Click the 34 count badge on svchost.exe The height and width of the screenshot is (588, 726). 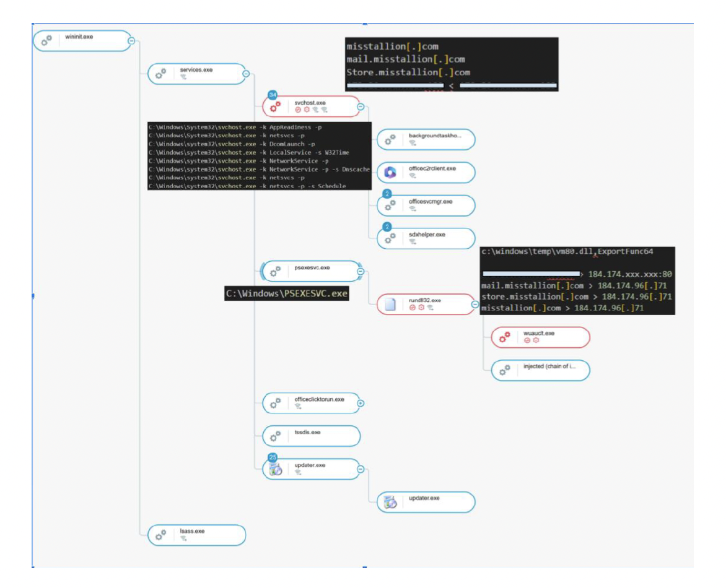(x=273, y=95)
